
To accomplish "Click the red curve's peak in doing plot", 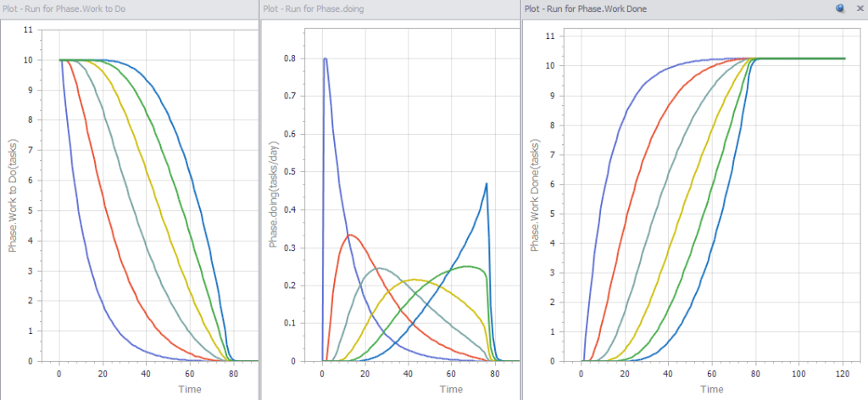I will tap(351, 235).
